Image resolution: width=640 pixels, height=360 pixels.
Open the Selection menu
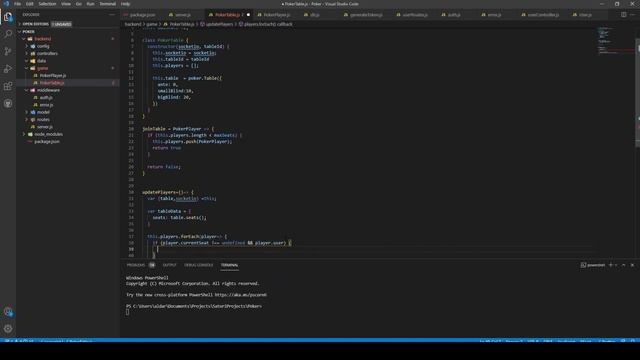point(47,4)
